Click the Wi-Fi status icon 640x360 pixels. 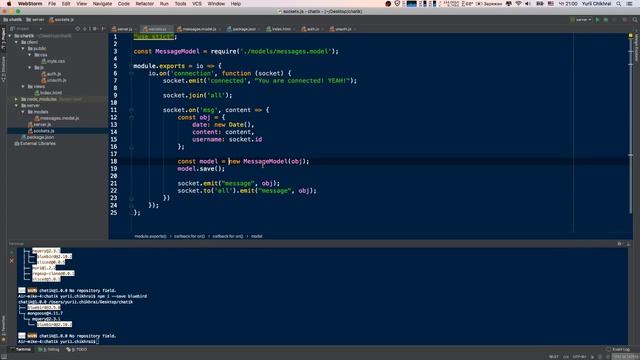coord(518,4)
